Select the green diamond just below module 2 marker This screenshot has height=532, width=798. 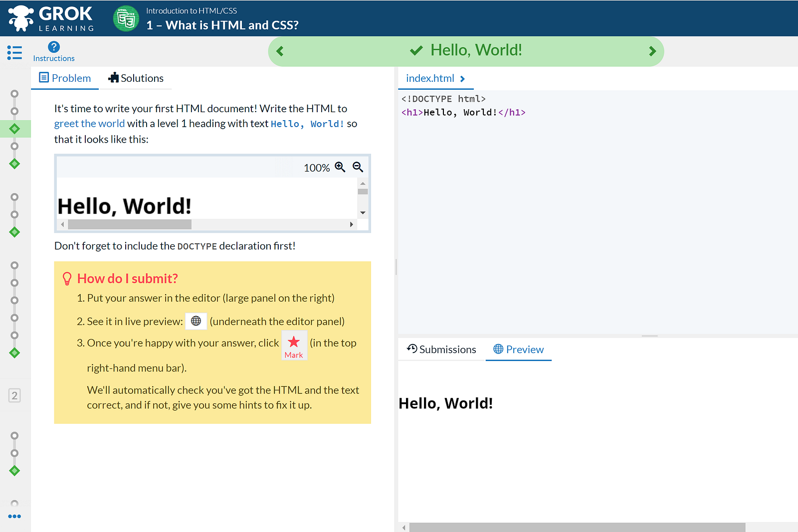pos(14,471)
